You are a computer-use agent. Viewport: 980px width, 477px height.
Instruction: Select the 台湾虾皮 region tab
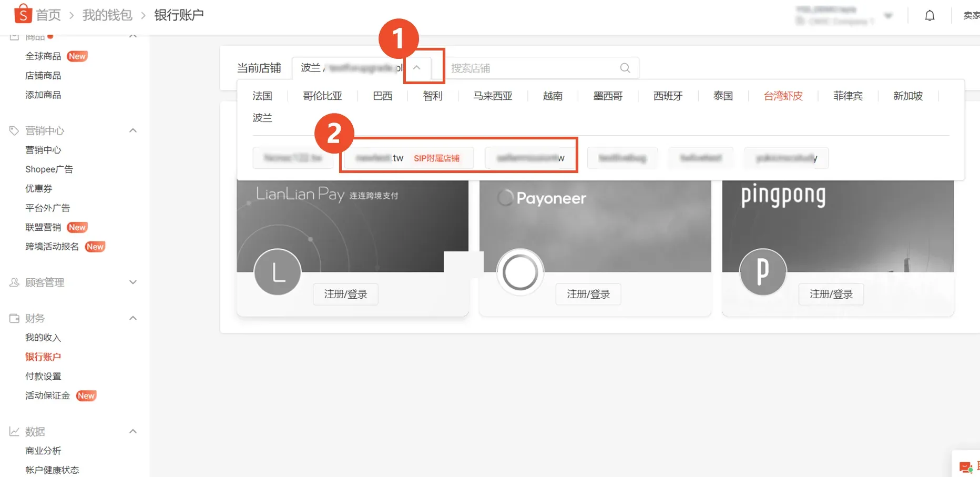tap(783, 96)
